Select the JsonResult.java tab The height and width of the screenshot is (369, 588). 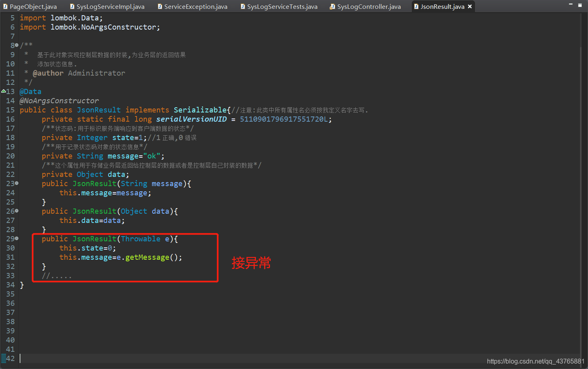click(x=442, y=6)
